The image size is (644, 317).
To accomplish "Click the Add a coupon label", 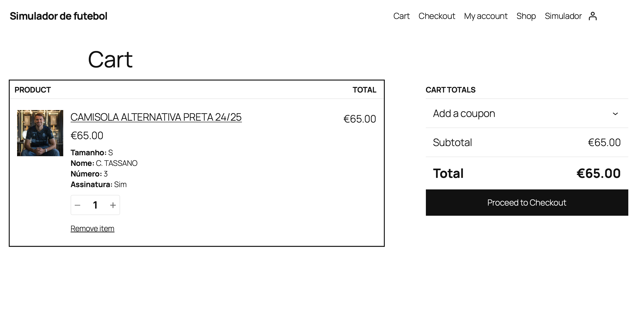I will coord(464,114).
